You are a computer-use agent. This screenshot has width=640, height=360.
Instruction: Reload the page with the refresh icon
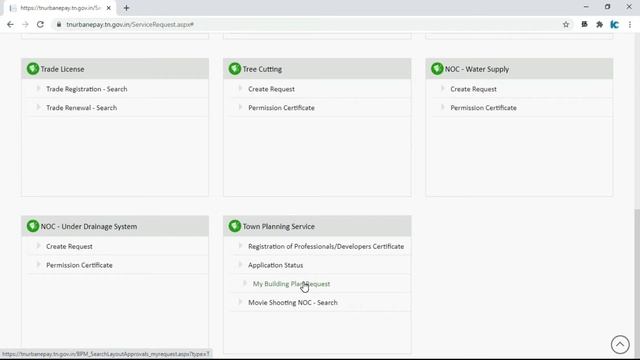click(40, 24)
